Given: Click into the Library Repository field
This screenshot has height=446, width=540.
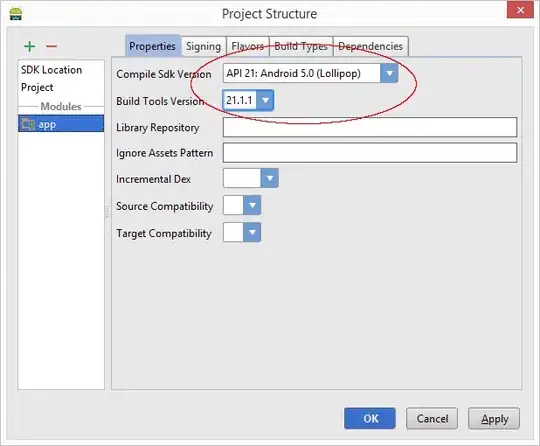Looking at the screenshot, I should (370, 127).
